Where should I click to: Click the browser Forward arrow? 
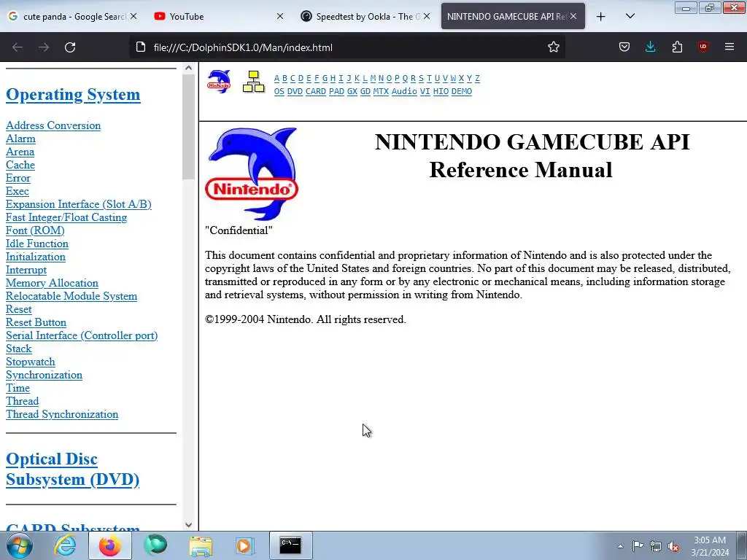pyautogui.click(x=44, y=47)
